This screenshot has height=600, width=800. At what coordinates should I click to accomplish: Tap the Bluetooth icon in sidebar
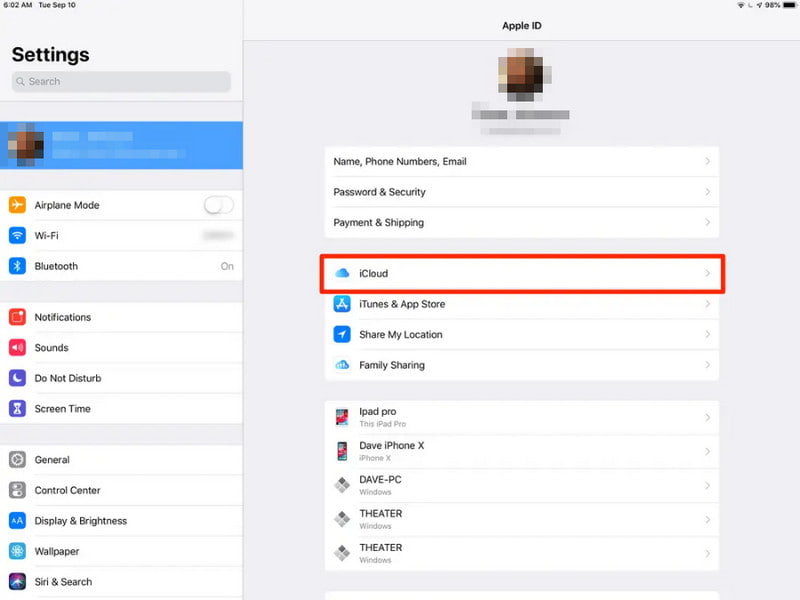coord(17,266)
